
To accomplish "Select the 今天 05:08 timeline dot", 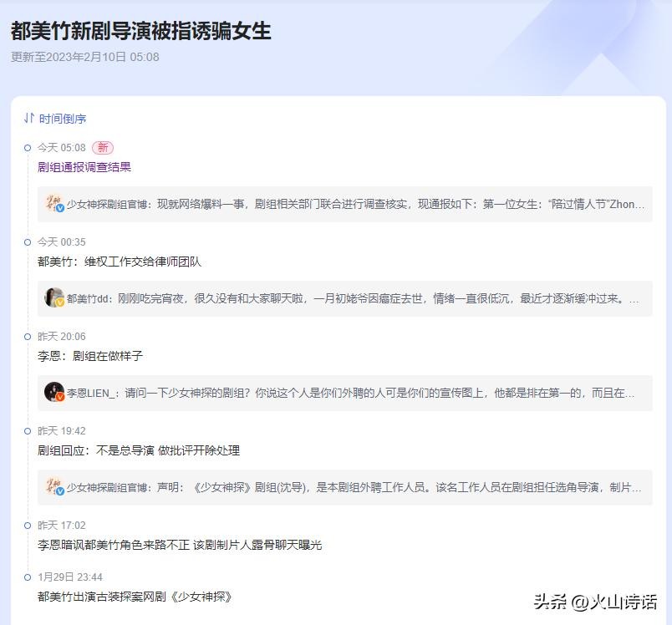I will pos(28,148).
